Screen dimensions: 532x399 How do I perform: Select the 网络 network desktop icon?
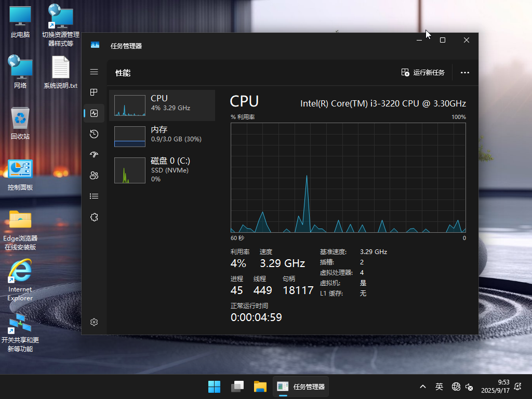tap(20, 72)
